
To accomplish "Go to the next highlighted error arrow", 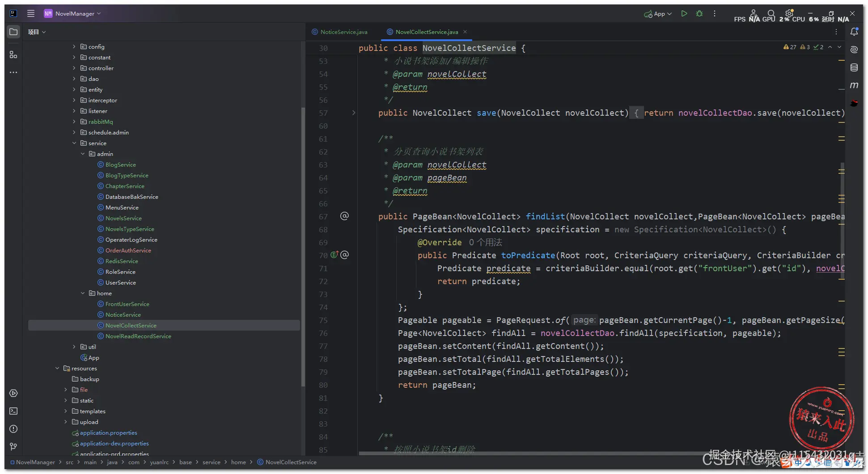I will coord(839,47).
